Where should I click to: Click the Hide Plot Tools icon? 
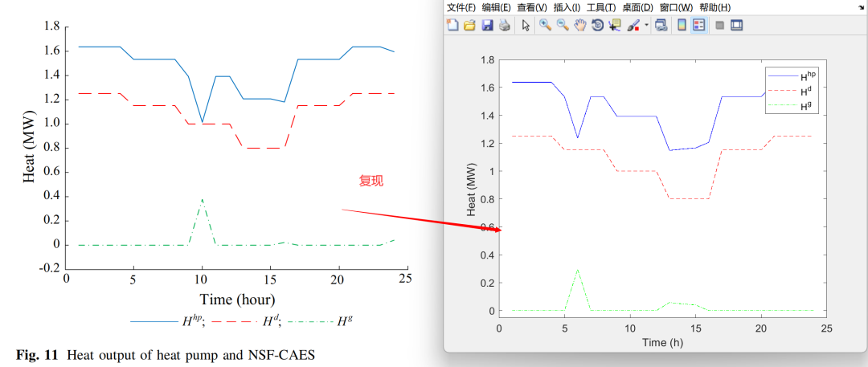pos(719,25)
